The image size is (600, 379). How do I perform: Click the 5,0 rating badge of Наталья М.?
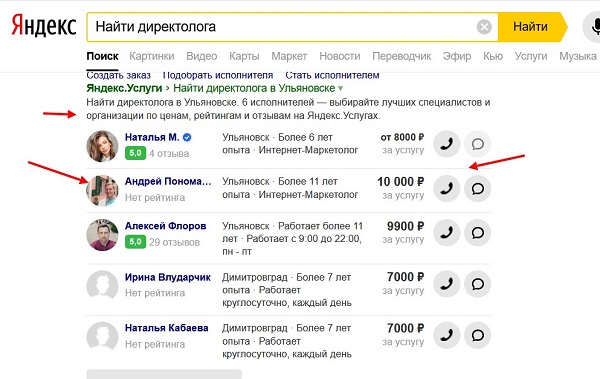click(135, 153)
